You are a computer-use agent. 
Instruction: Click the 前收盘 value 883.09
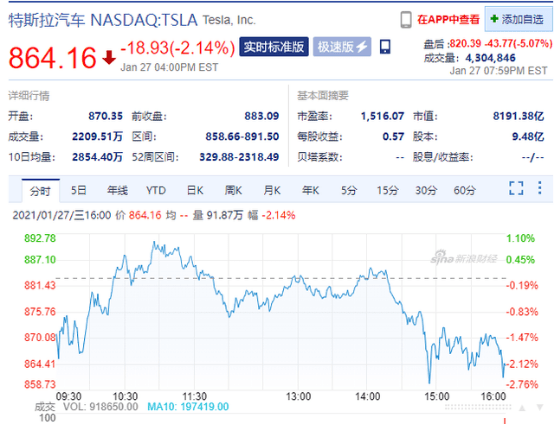(x=261, y=116)
